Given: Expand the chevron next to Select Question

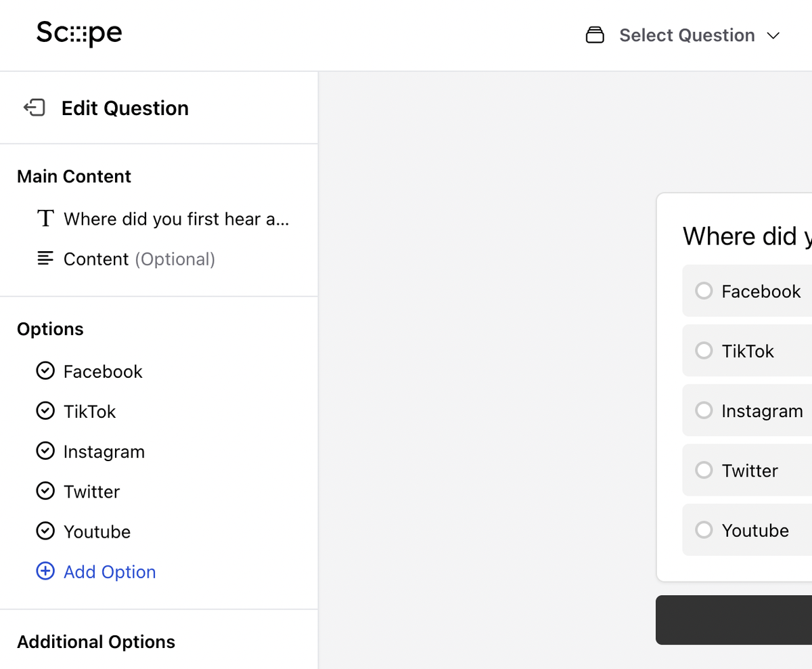Looking at the screenshot, I should (773, 36).
